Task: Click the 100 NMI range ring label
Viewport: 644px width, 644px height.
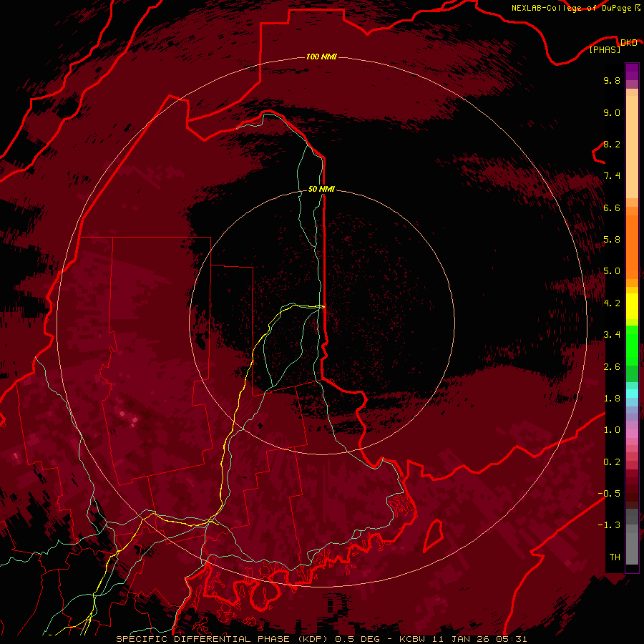Action: click(x=321, y=57)
